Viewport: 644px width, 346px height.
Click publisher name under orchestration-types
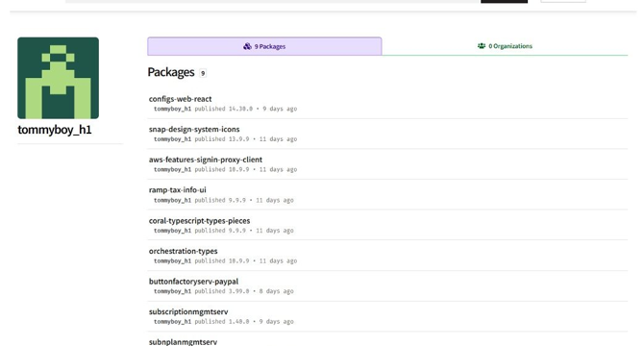(x=172, y=261)
